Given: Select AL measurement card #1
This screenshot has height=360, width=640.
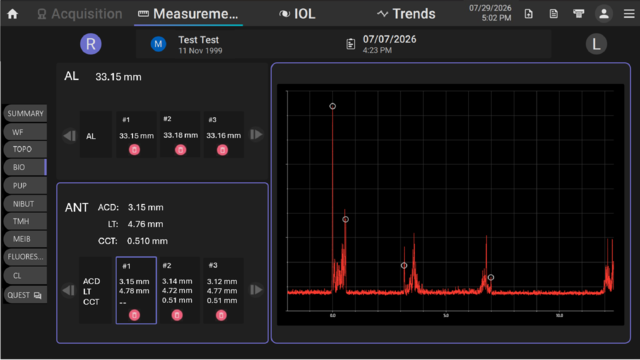Looking at the screenshot, I should point(136,135).
